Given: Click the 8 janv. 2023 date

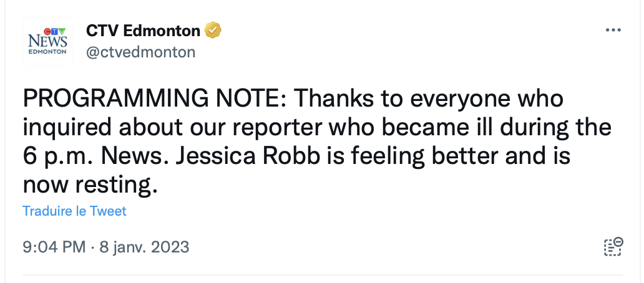Looking at the screenshot, I should (144, 247).
